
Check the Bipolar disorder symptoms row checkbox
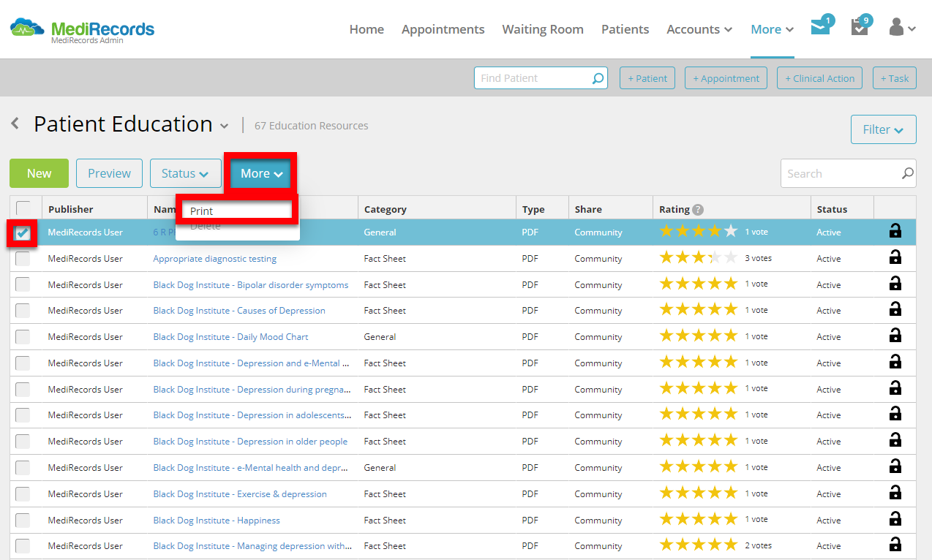point(23,285)
